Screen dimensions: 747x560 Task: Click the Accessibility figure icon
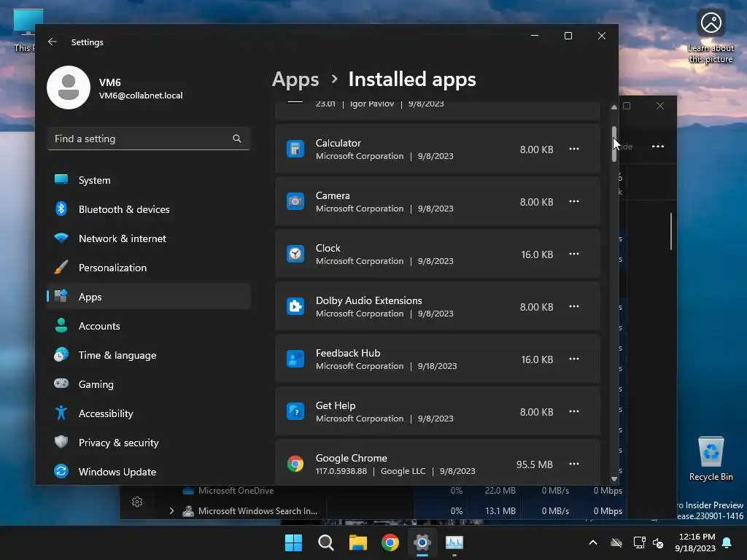pyautogui.click(x=61, y=413)
